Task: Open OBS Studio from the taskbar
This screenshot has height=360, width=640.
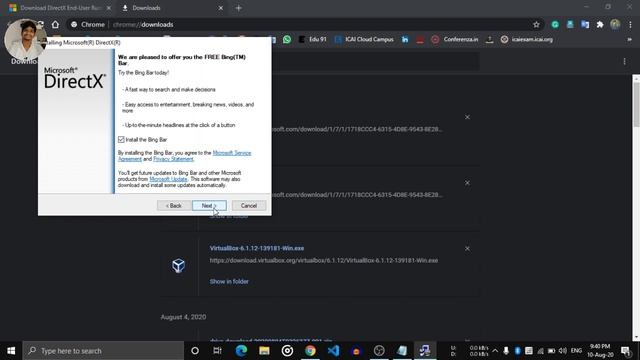Action: (x=379, y=351)
